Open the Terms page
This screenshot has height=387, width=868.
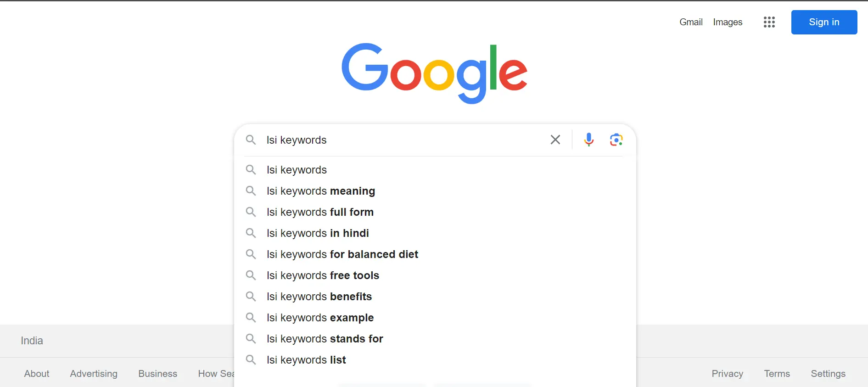(776, 373)
